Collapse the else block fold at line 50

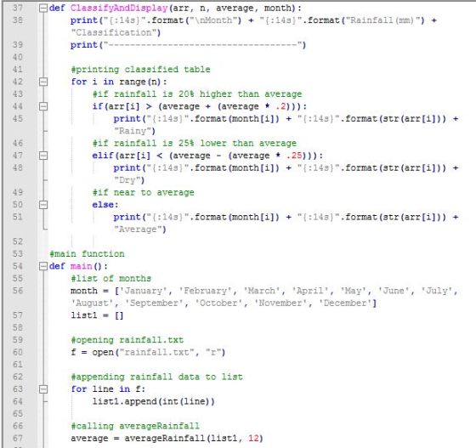43,205
